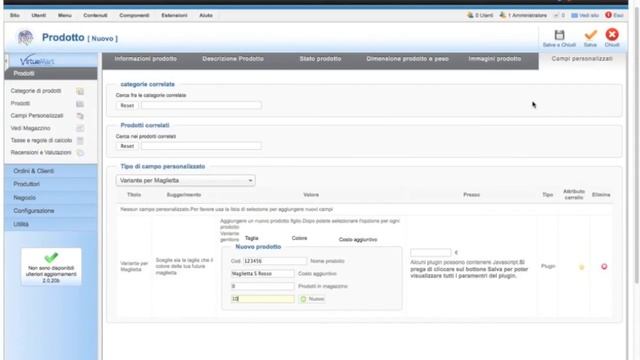640x360 pixels.
Task: Click the Recensioni e Valutazioni icon
Action: click(x=80, y=153)
